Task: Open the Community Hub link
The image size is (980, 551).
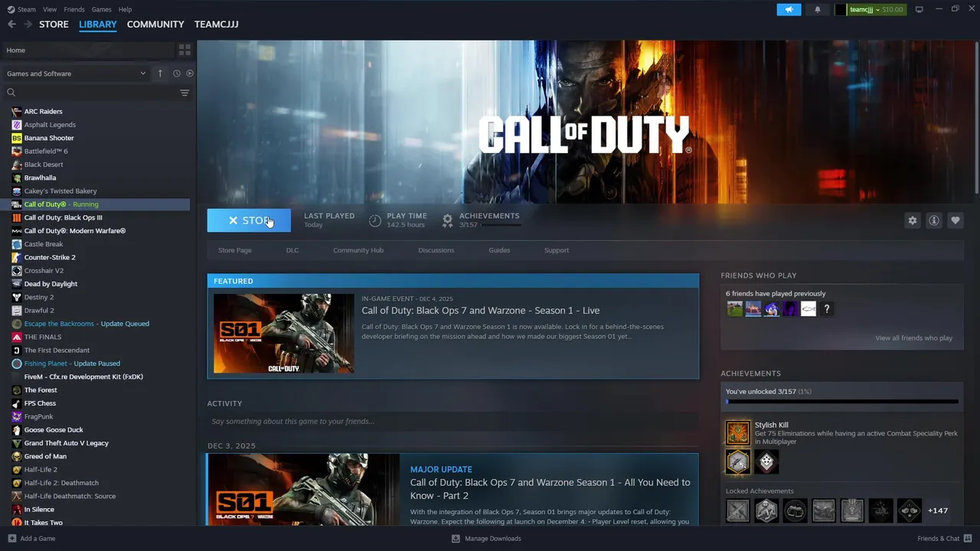Action: click(358, 250)
